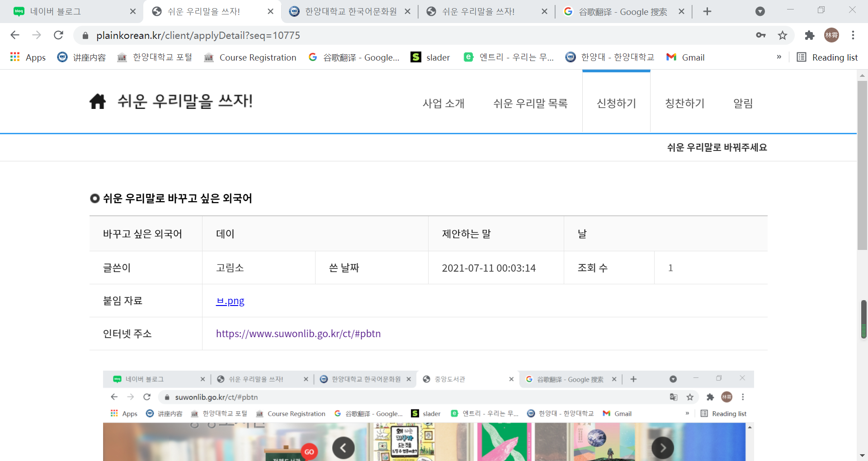
Task: Click the page vertical scrollbar thumb
Action: tap(862, 165)
